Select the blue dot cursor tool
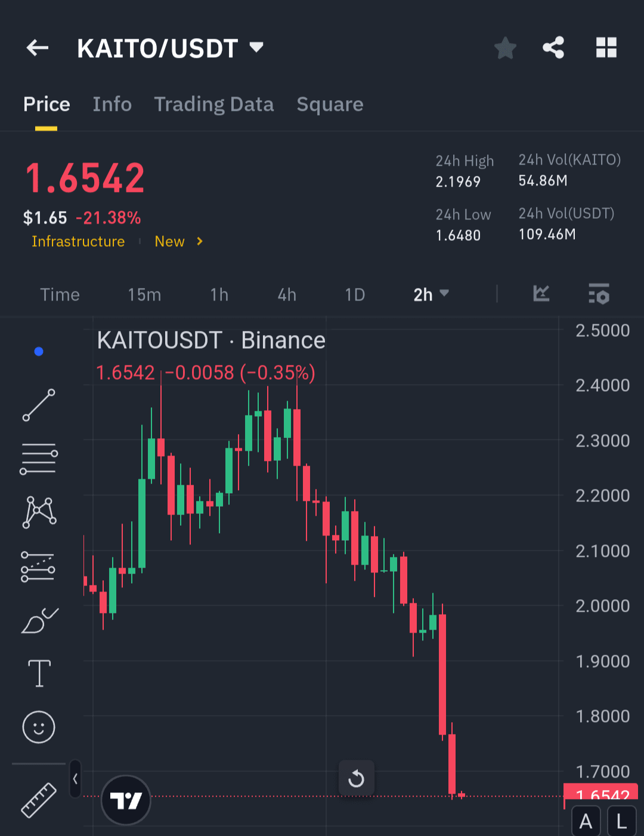This screenshot has height=836, width=644. pyautogui.click(x=39, y=351)
